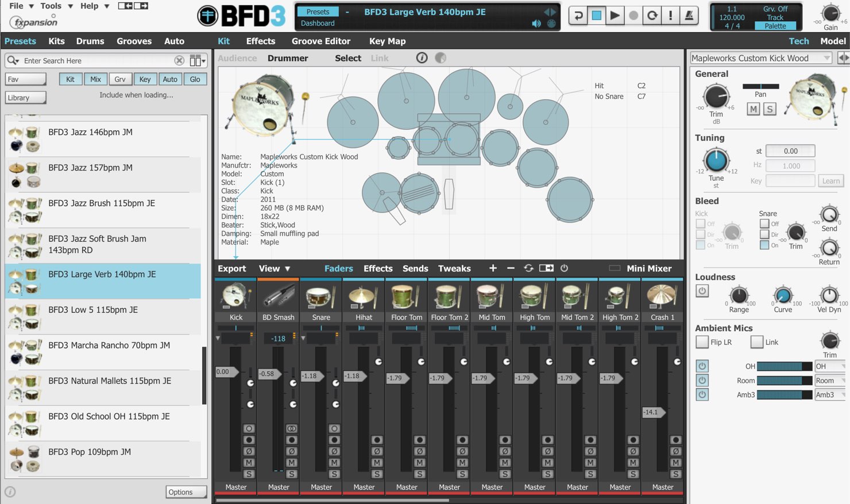Viewport: 850px width, 504px height.
Task: Open the OH mic routing dropdown
Action: point(830,366)
